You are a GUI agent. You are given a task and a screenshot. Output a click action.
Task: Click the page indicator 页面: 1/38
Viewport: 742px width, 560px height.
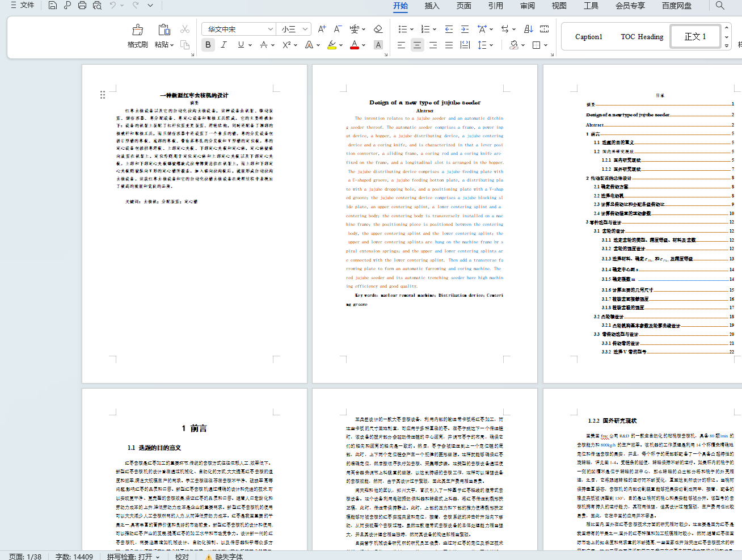[25, 557]
